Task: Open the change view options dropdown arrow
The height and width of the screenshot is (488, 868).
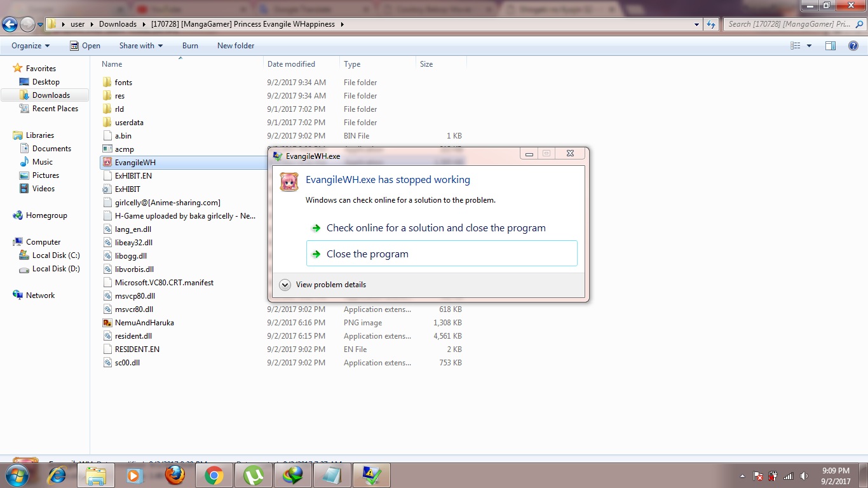Action: click(809, 46)
